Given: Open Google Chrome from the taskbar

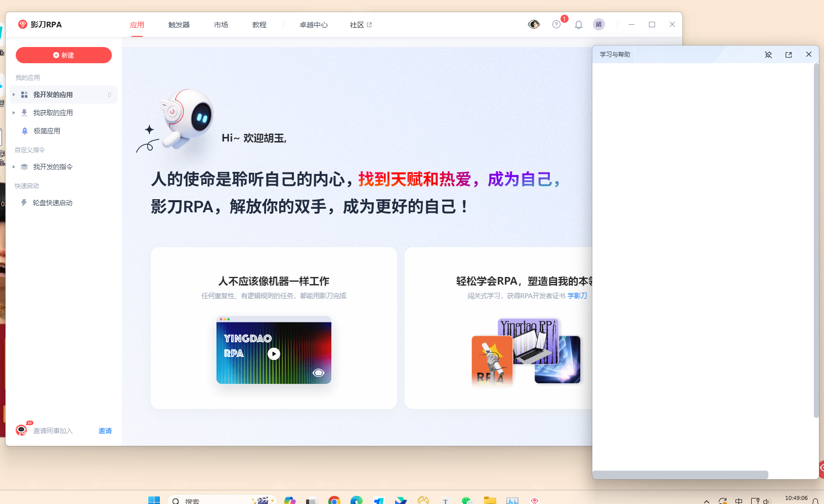Looking at the screenshot, I should click(334, 500).
